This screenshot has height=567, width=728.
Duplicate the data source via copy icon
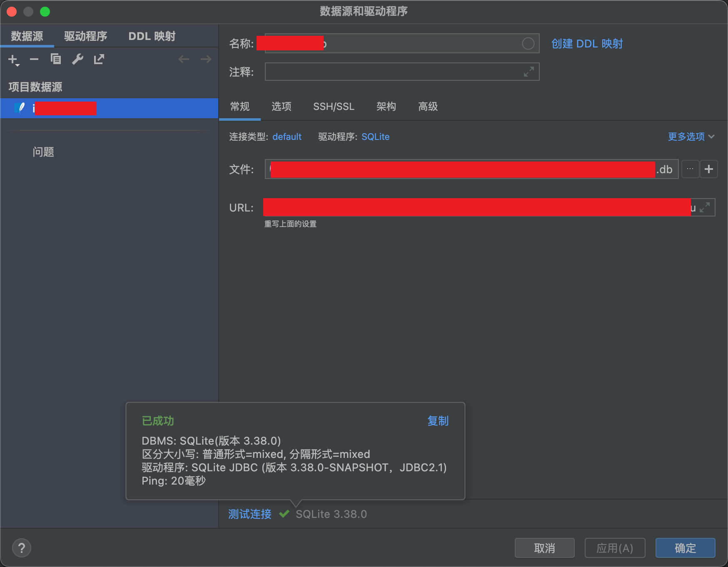pos(56,60)
